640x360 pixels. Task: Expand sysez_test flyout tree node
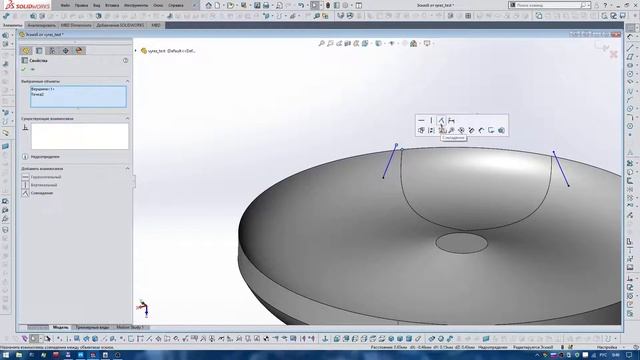click(x=136, y=51)
